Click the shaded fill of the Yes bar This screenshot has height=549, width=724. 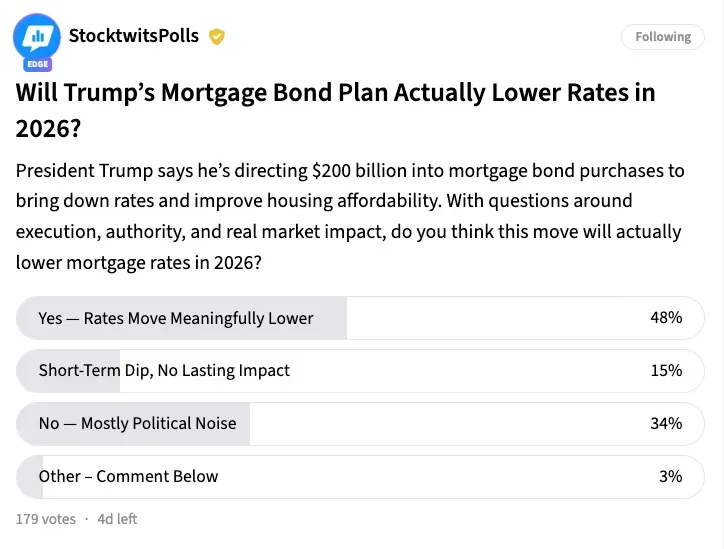click(330, 318)
